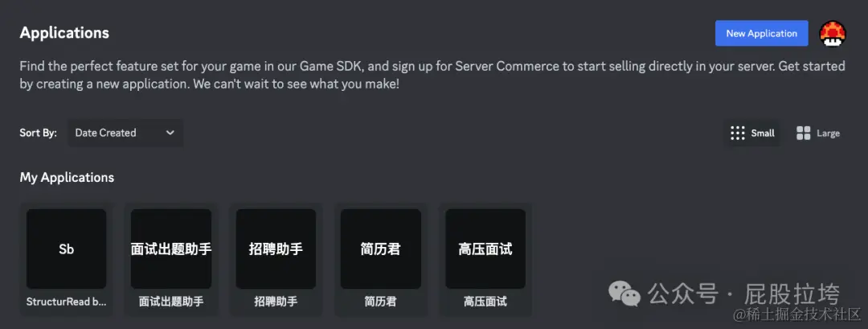
Task: Open the 面试出题助手 application icon
Action: (171, 249)
